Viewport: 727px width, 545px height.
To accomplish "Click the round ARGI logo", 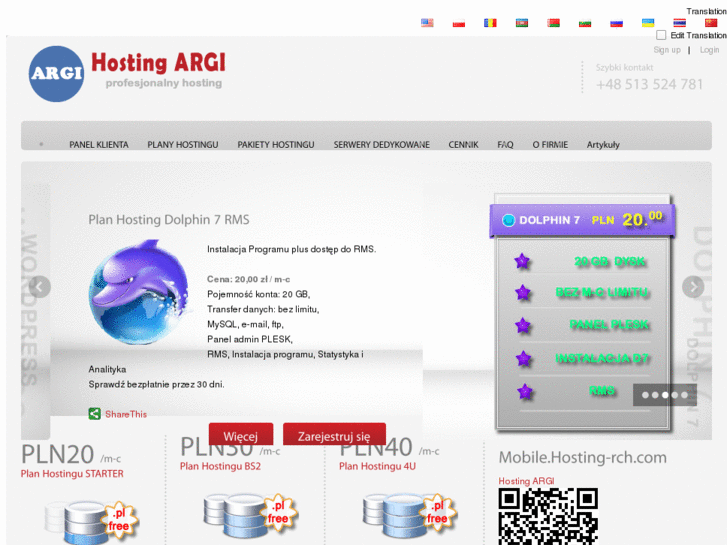I will [57, 74].
